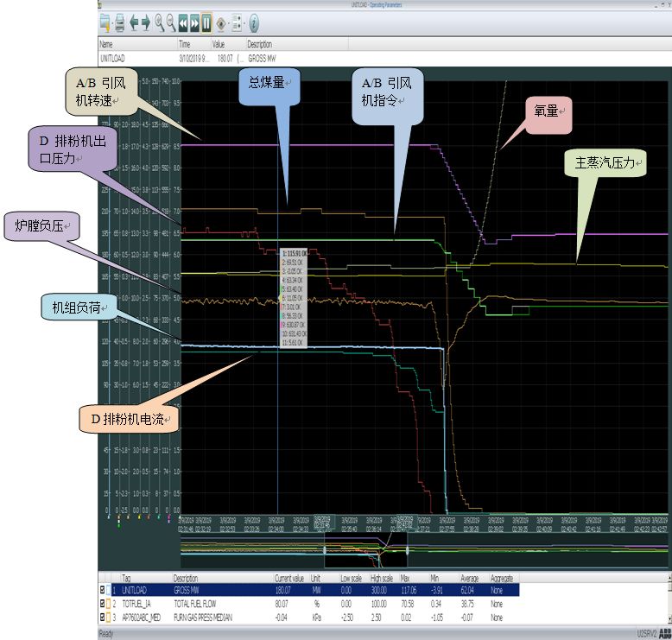Click the vertical cursor line on the chart

(278, 296)
